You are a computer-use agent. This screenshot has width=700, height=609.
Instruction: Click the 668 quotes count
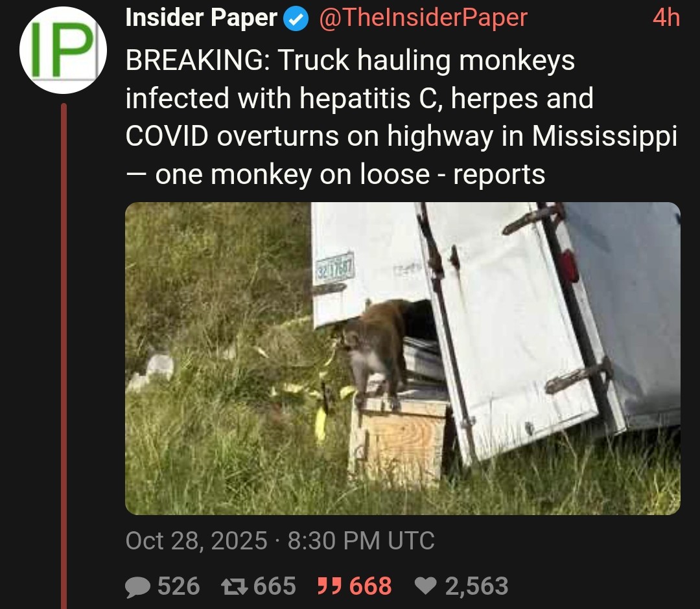[371, 586]
